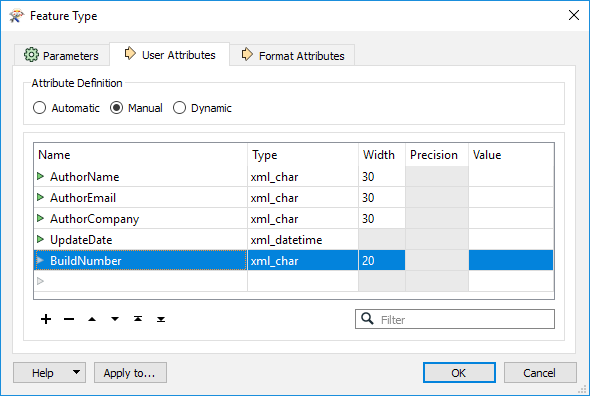This screenshot has width=590, height=396.
Task: Switch to the Format Attributes tab
Action: pos(292,55)
